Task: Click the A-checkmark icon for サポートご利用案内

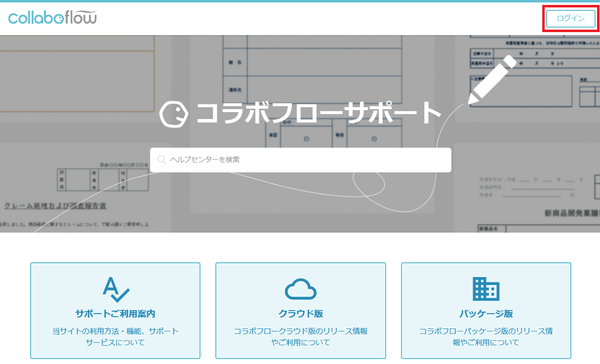Action: pos(116,289)
